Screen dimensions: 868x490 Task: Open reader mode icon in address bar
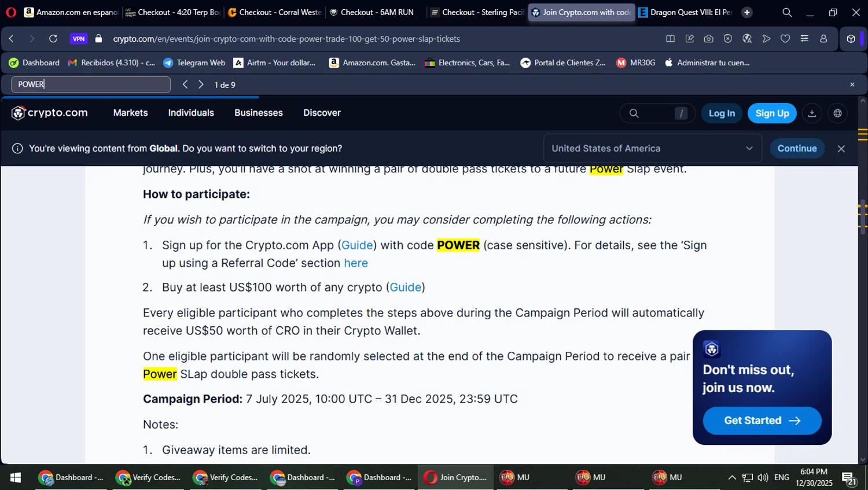point(670,39)
